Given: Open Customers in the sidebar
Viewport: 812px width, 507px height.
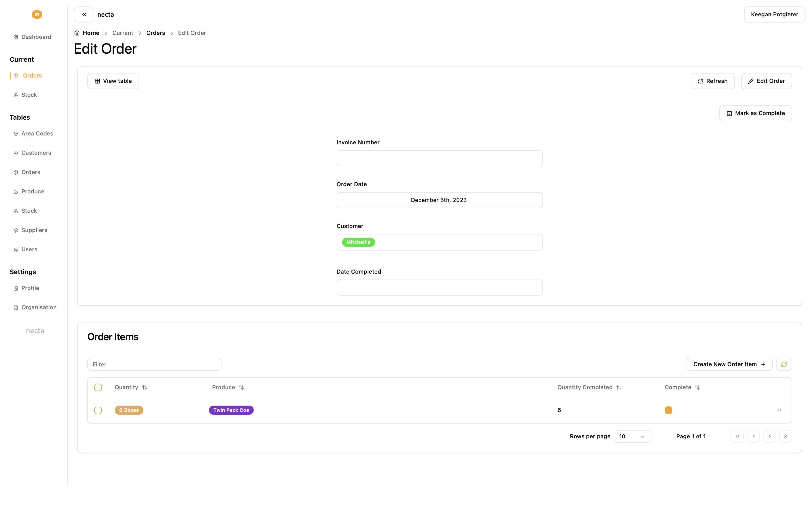Looking at the screenshot, I should pos(36,153).
